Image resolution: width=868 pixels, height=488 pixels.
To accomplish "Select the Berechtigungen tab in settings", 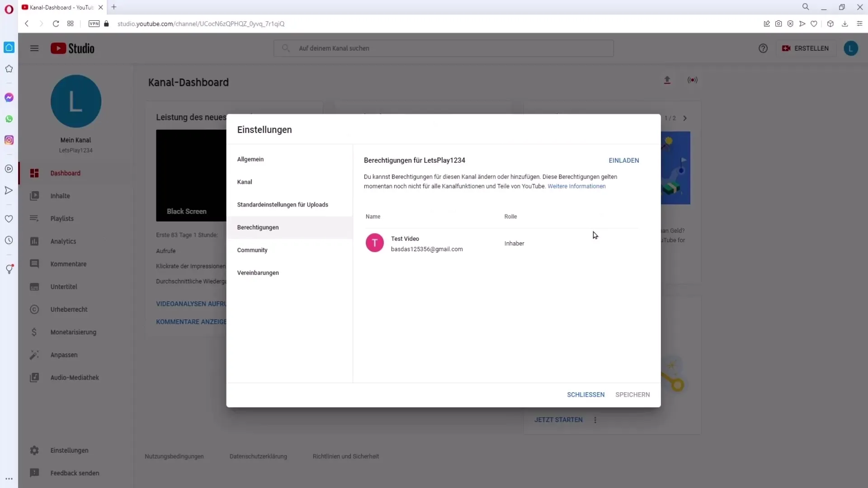I will [x=258, y=227].
